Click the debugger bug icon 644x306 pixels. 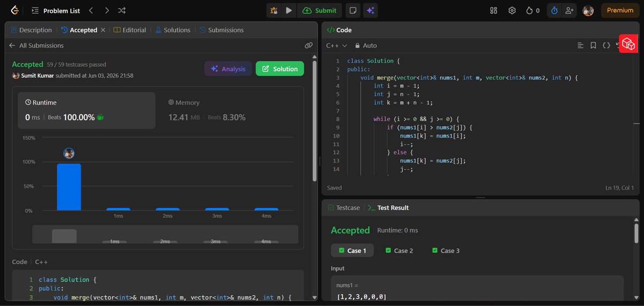pyautogui.click(x=274, y=10)
